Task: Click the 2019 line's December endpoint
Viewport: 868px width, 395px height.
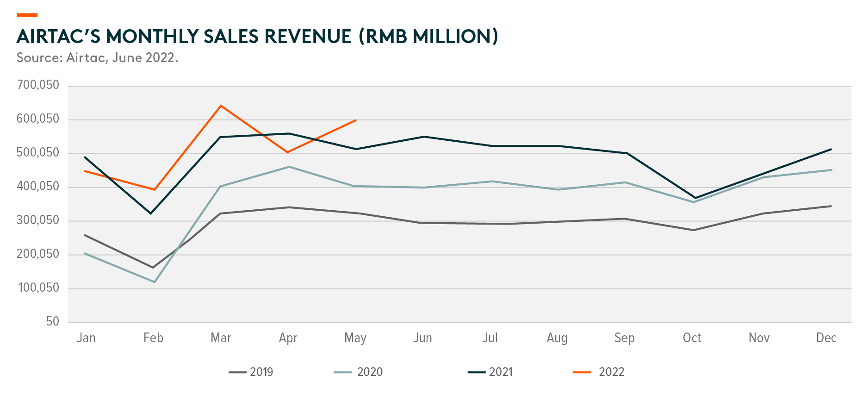Action: point(831,206)
